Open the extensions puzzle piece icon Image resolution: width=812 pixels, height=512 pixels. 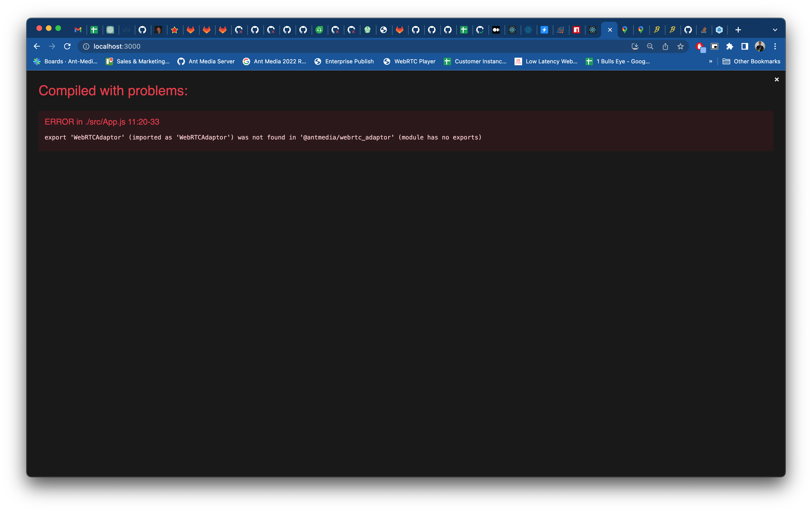pos(730,46)
